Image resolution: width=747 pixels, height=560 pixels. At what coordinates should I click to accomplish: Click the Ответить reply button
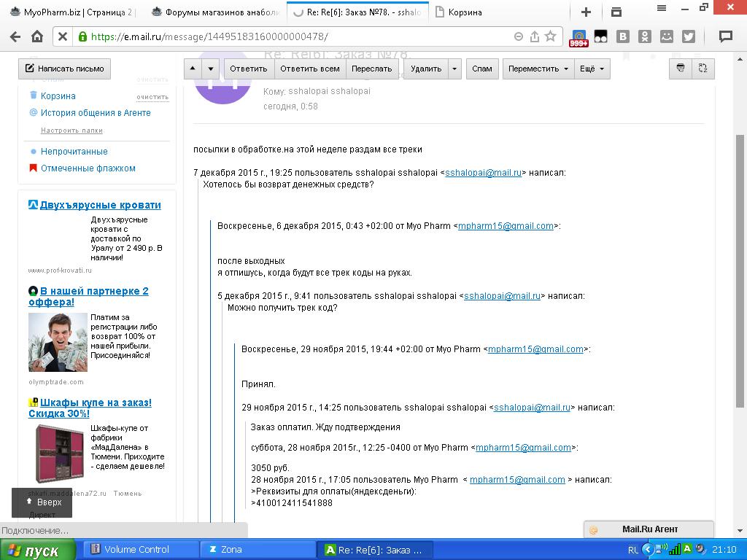[x=248, y=69]
